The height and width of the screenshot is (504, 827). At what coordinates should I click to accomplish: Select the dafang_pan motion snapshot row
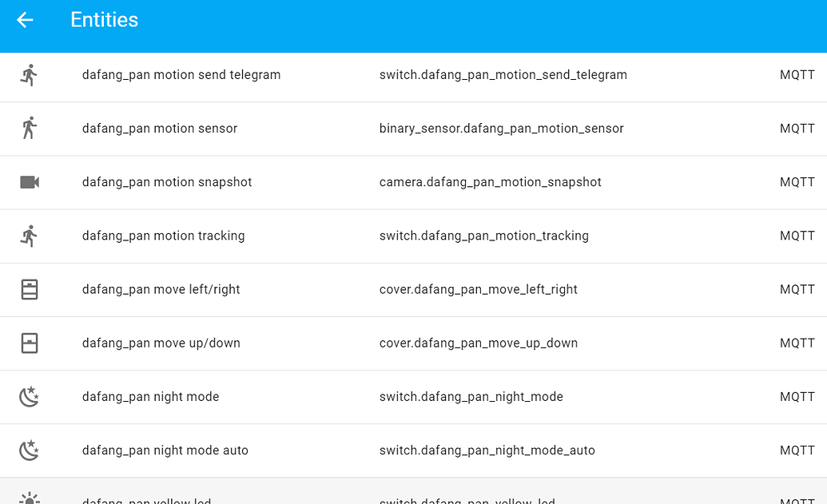pyautogui.click(x=167, y=181)
